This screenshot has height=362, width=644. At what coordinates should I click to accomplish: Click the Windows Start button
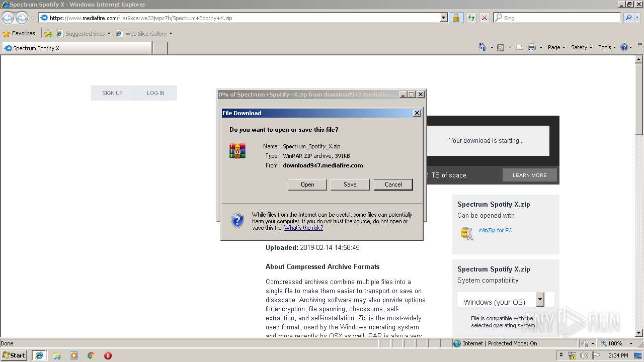point(14,355)
